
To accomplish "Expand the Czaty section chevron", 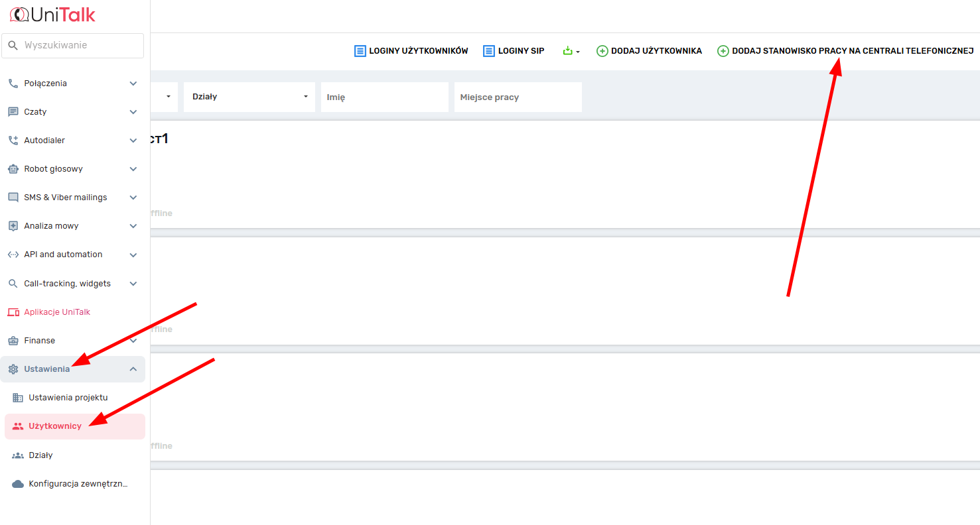I will pyautogui.click(x=133, y=112).
